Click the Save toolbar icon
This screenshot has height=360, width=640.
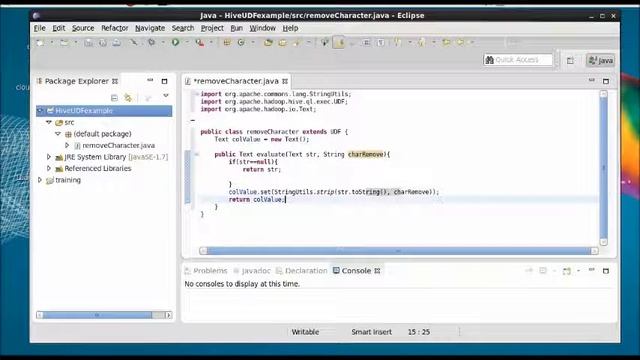[x=88, y=42]
